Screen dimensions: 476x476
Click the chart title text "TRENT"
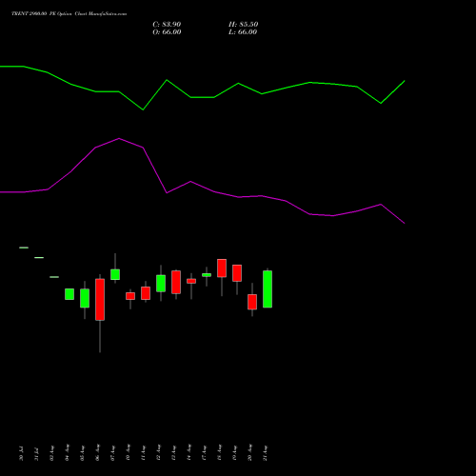20,13
